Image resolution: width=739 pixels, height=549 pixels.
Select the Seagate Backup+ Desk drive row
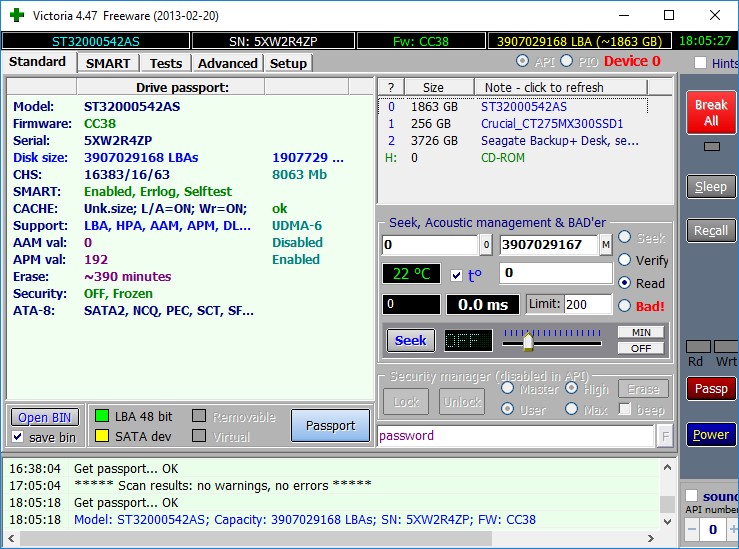pos(513,140)
